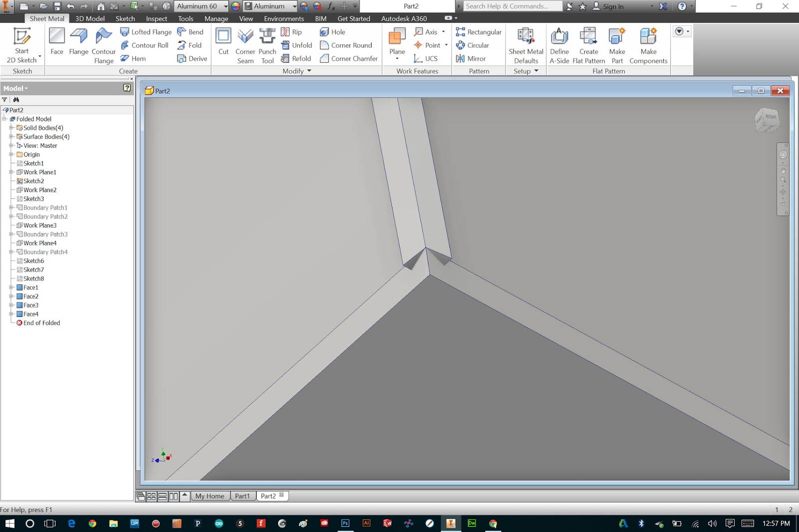
Task: Switch to the Part1 document tab
Action: 243,496
